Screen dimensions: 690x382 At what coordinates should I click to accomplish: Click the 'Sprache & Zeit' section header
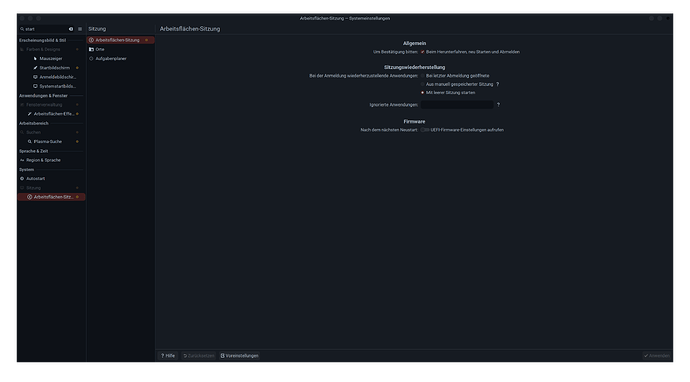coord(34,151)
